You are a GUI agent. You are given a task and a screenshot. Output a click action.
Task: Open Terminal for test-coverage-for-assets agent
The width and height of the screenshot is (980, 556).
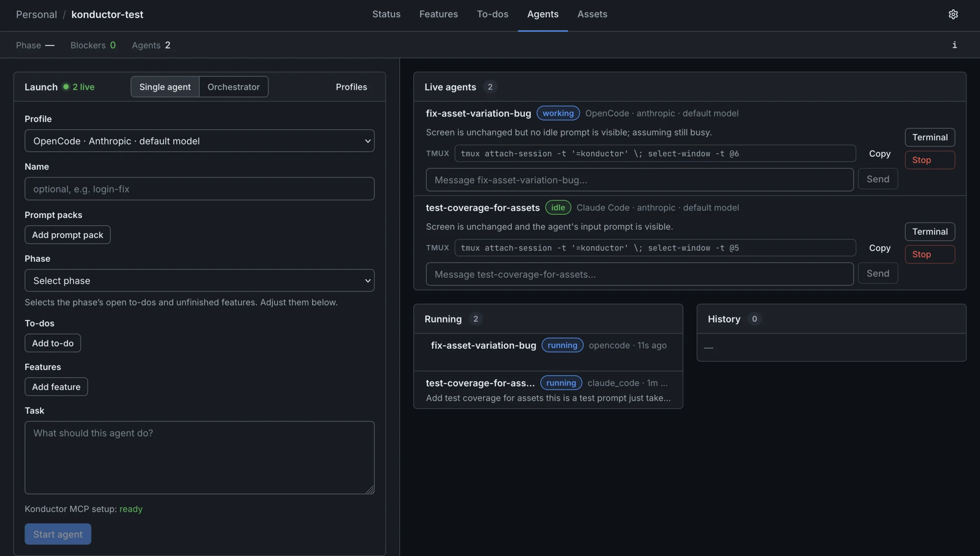click(930, 231)
